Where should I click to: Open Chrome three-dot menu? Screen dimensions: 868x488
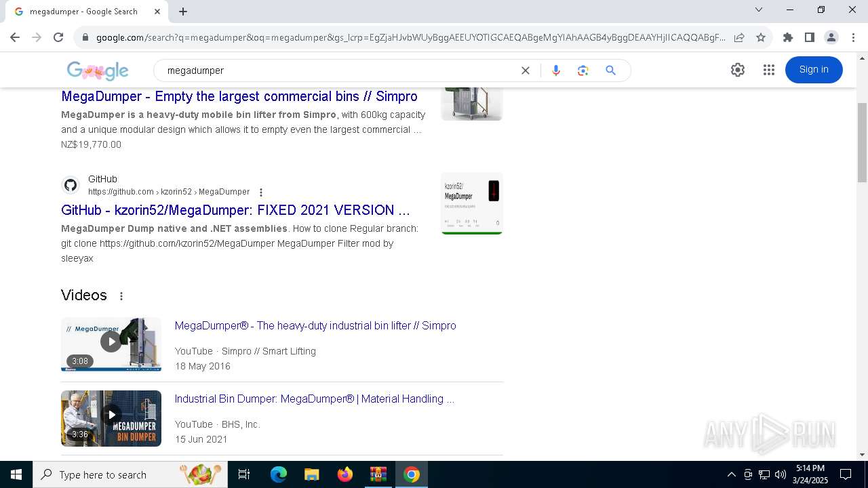[853, 37]
